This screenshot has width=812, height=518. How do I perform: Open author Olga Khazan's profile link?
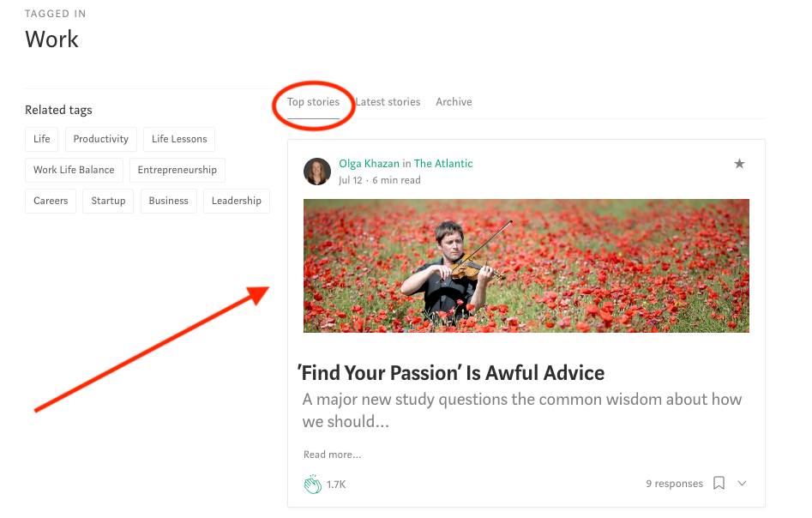click(x=370, y=164)
